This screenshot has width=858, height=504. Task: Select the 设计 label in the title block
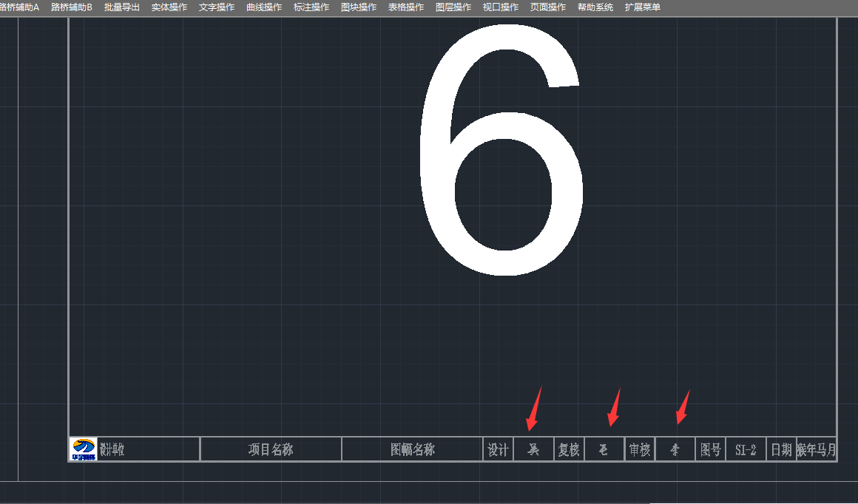tap(499, 450)
